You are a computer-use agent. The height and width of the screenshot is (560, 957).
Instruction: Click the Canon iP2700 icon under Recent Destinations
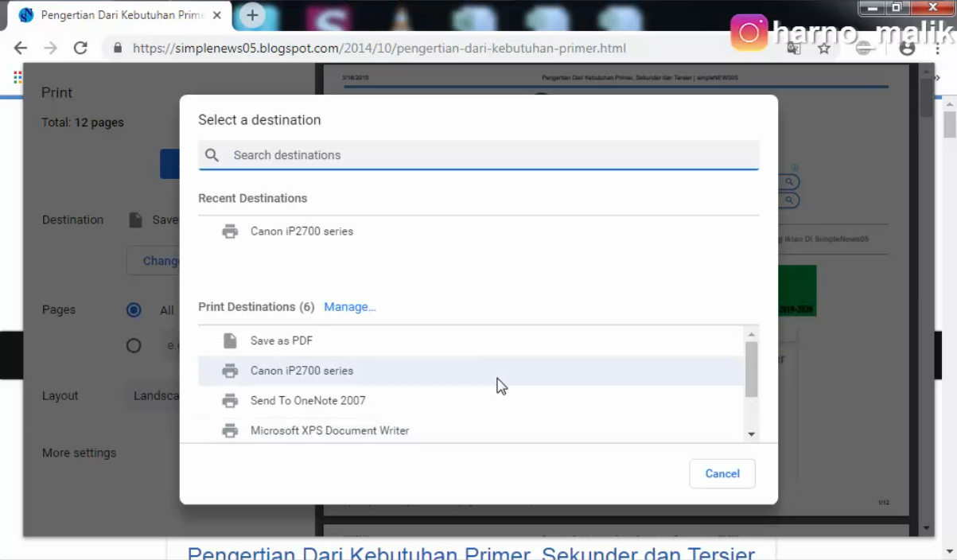coord(230,231)
